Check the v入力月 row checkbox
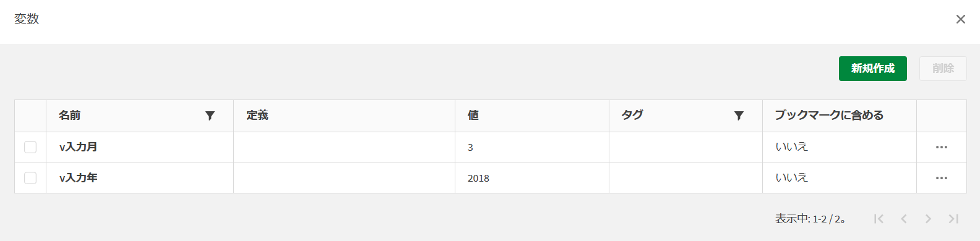The width and height of the screenshot is (980, 241). point(30,147)
